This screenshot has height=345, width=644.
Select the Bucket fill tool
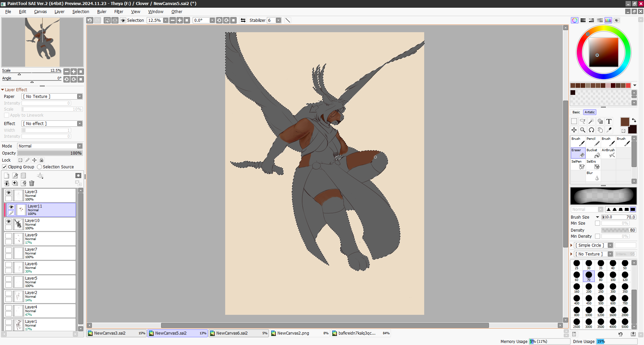click(593, 153)
